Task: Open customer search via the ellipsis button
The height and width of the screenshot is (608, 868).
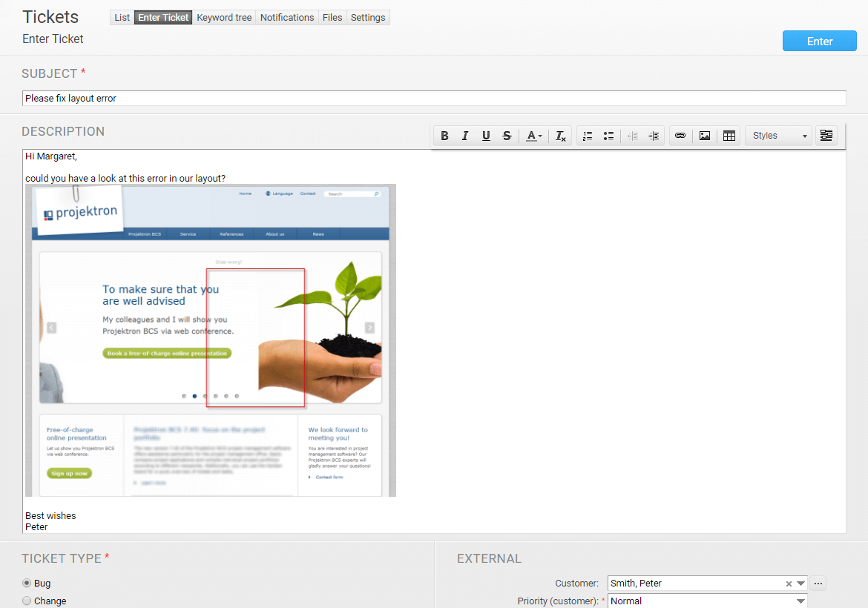Action: (818, 583)
